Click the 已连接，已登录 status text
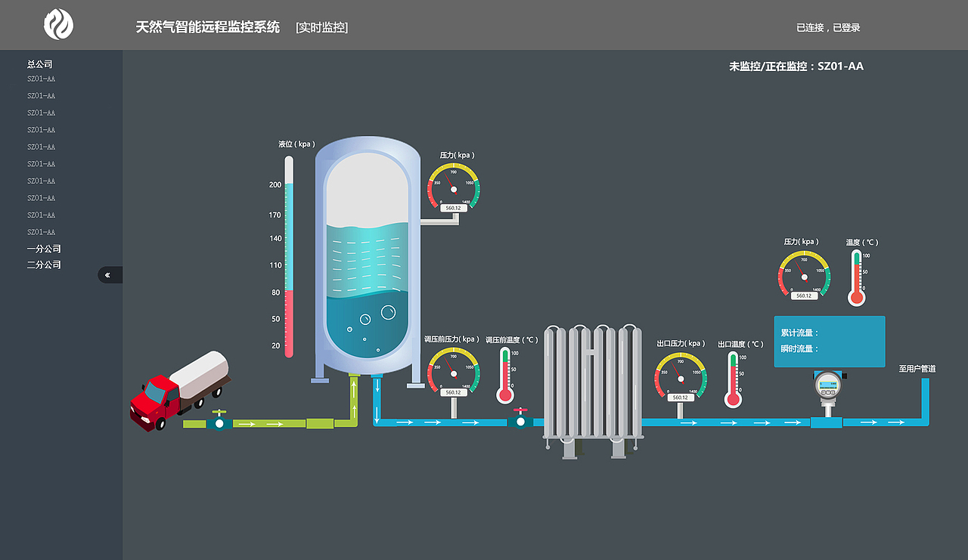This screenshot has width=968, height=560. (x=828, y=27)
